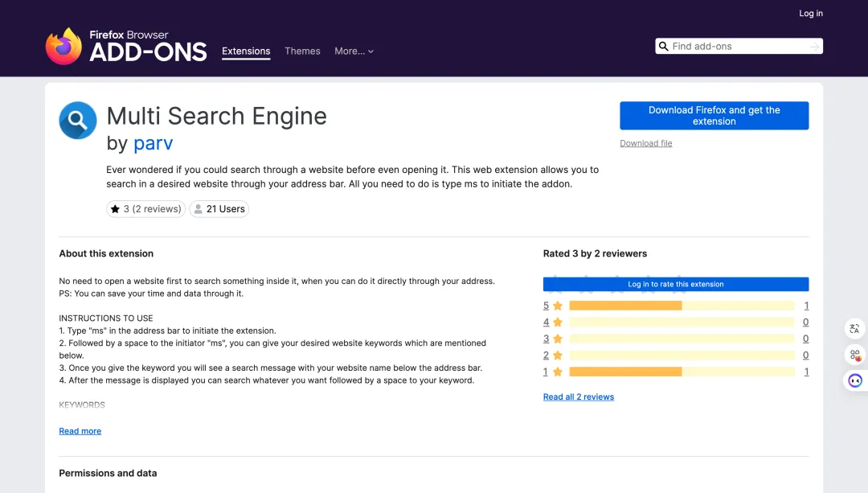Screen dimensions: 868x493
Task: Open the assistant face floating icon
Action: (x=854, y=380)
